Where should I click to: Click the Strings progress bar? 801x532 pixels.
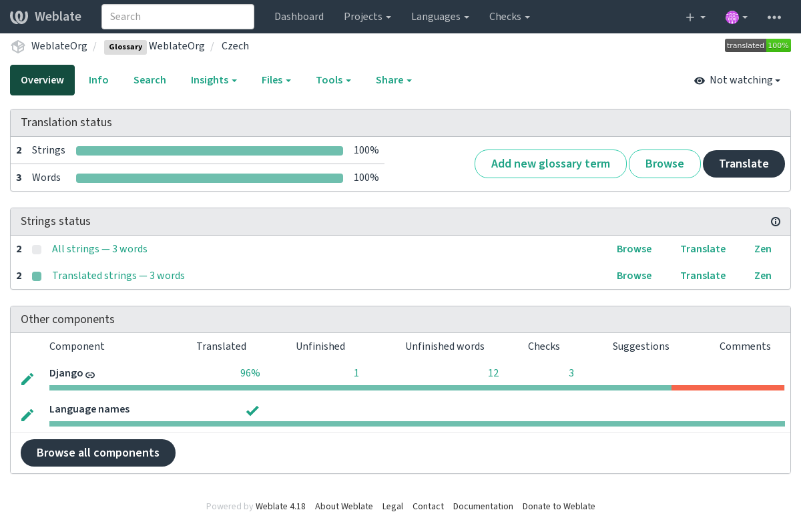[x=210, y=151]
